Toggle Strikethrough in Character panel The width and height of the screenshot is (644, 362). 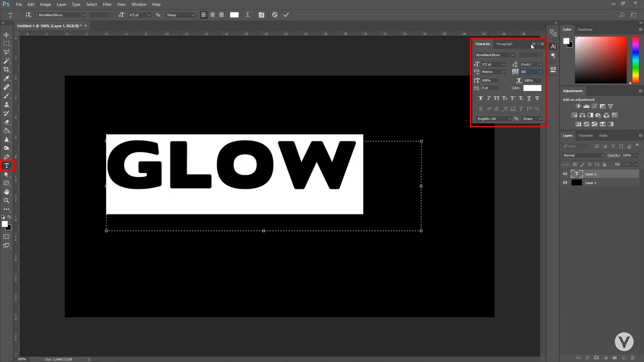(x=537, y=98)
